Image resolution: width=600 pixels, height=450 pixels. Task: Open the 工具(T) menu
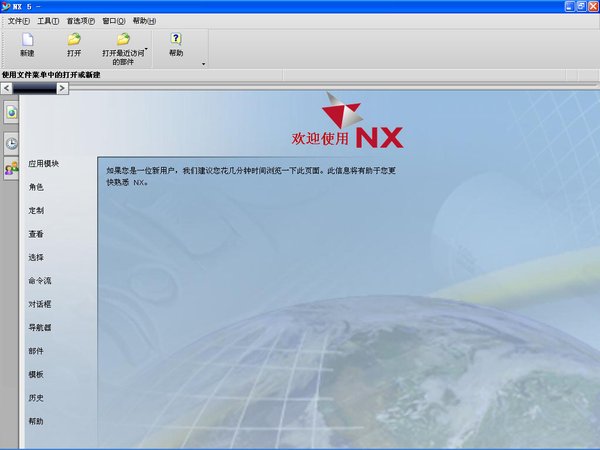click(x=48, y=21)
